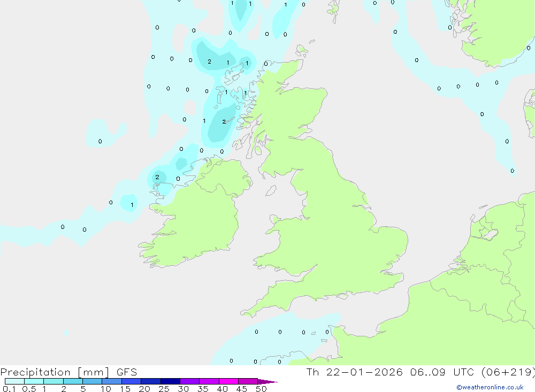This screenshot has width=535, height=392.
Task: Click the '25' legend scale label
Action: (164, 389)
